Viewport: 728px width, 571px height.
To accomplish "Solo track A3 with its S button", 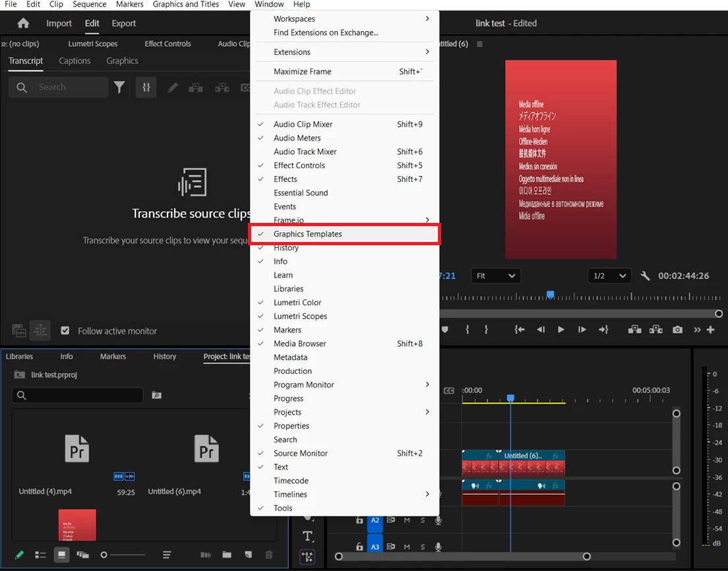I will (x=423, y=547).
